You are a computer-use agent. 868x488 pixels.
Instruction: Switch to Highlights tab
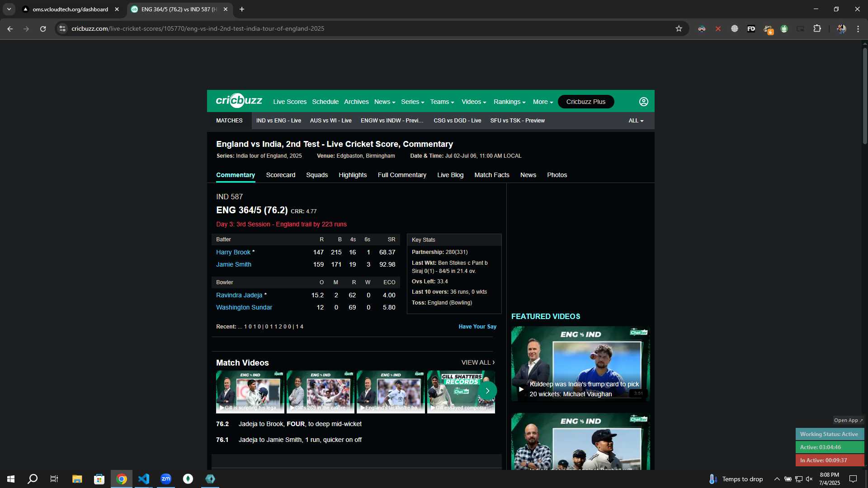pos(353,175)
